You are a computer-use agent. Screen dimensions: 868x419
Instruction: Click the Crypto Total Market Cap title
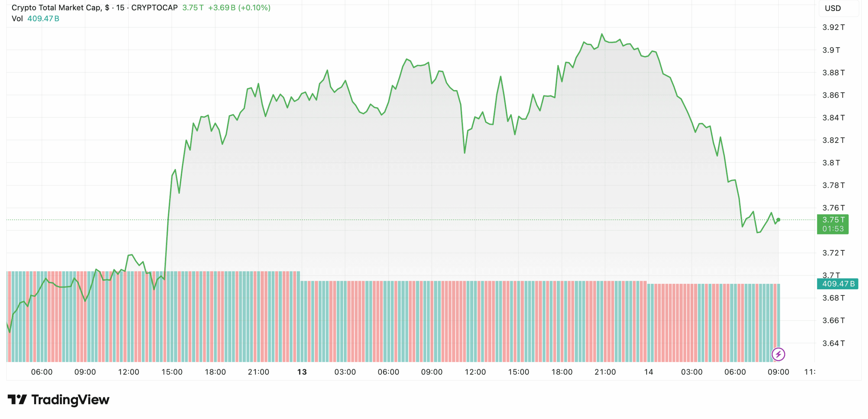[56, 7]
